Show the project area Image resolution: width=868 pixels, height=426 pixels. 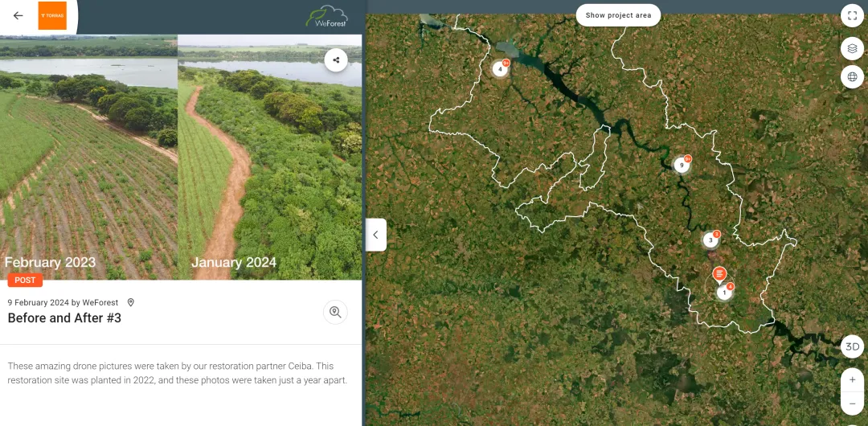click(x=618, y=15)
